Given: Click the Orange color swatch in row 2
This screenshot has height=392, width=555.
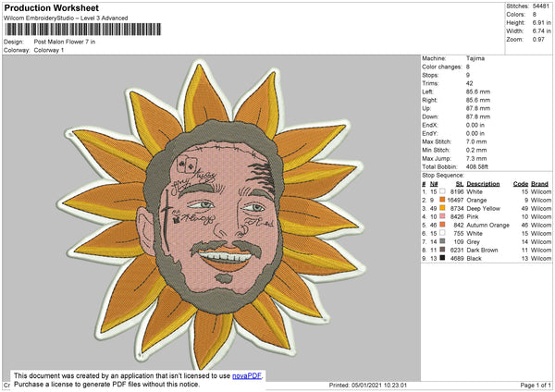Looking at the screenshot, I should tap(442, 200).
